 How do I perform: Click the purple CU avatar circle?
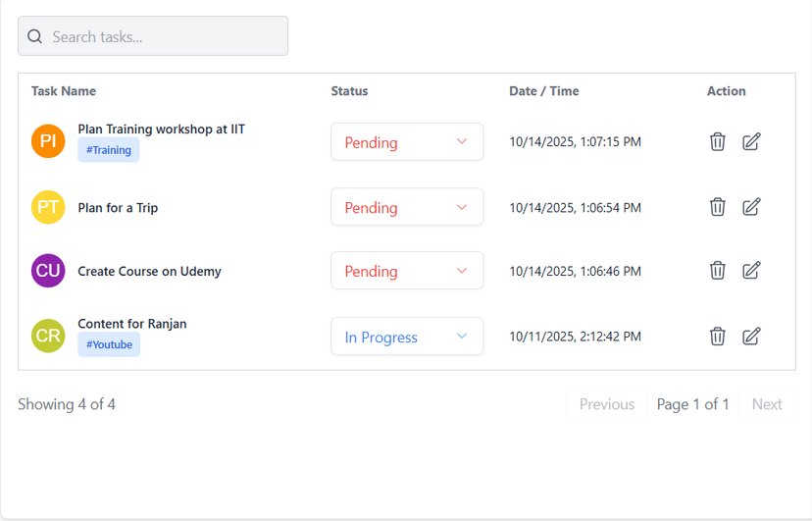(48, 271)
